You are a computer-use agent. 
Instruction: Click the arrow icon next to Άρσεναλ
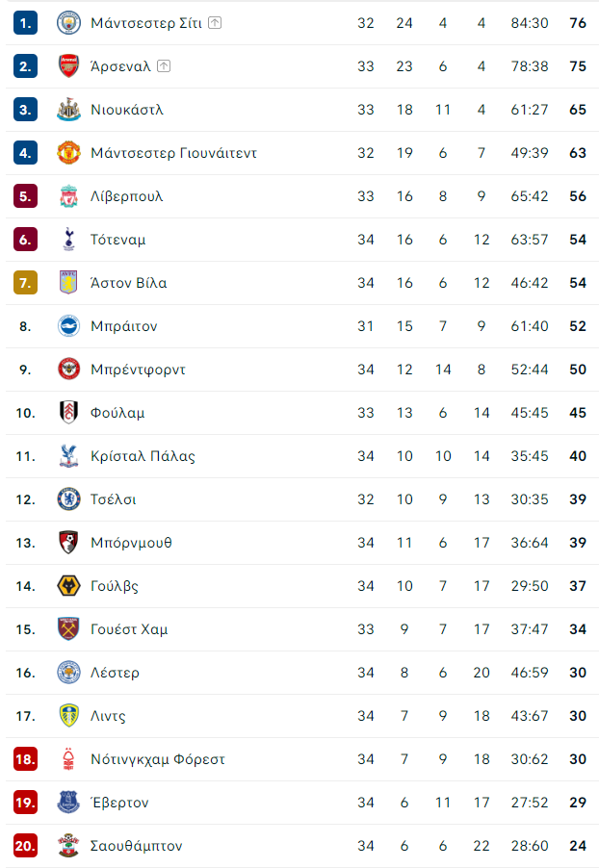(164, 65)
